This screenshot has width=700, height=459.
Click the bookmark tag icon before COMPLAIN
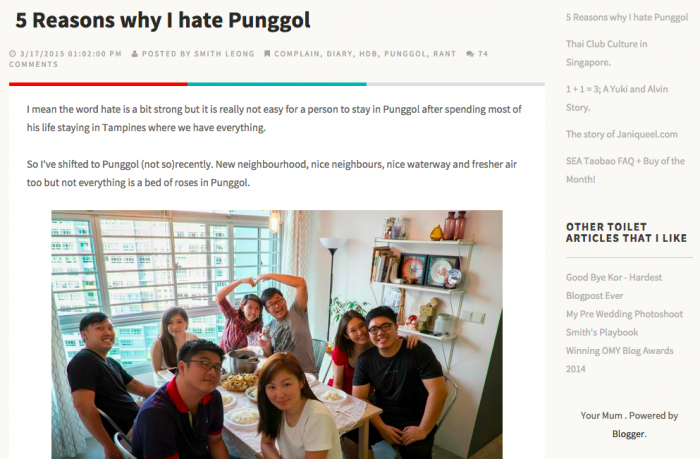coord(267,54)
